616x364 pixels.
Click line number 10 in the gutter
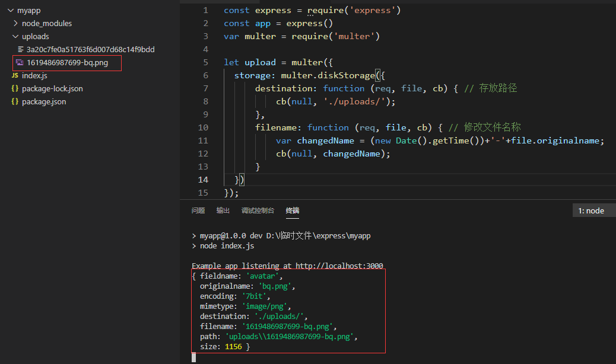203,127
